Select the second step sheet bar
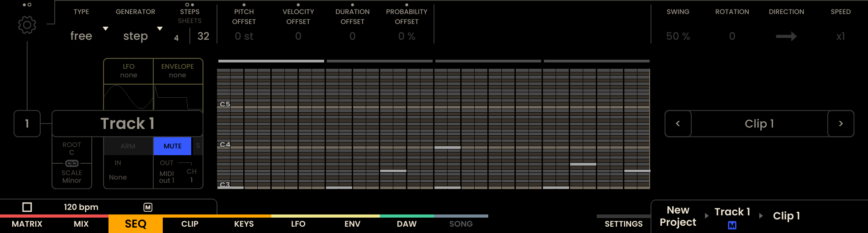 coord(379,61)
